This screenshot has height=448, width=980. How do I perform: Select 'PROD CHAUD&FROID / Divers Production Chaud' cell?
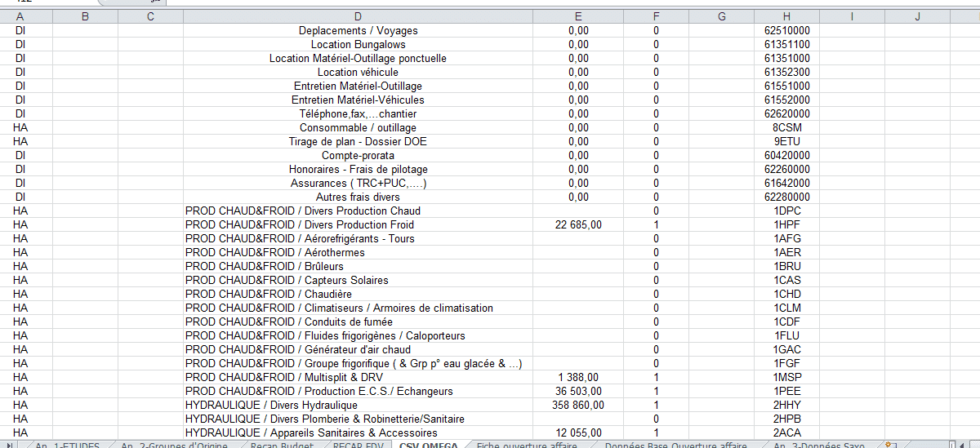pyautogui.click(x=358, y=211)
